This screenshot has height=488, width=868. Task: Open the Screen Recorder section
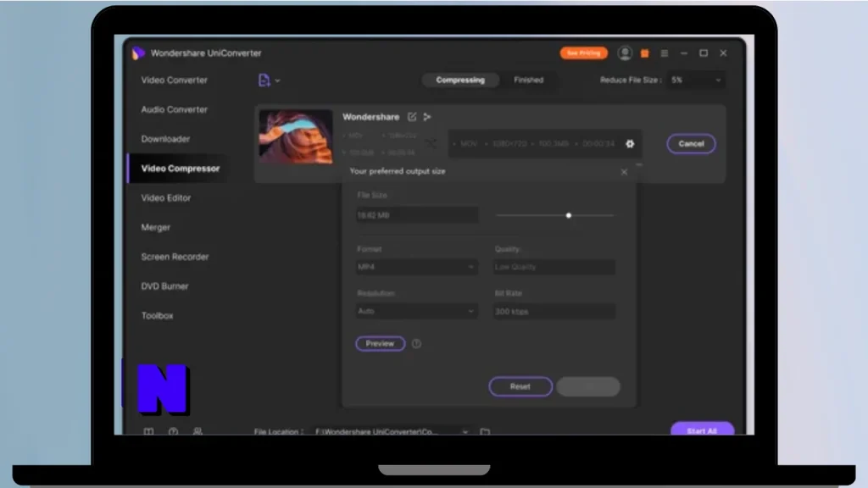click(x=175, y=257)
